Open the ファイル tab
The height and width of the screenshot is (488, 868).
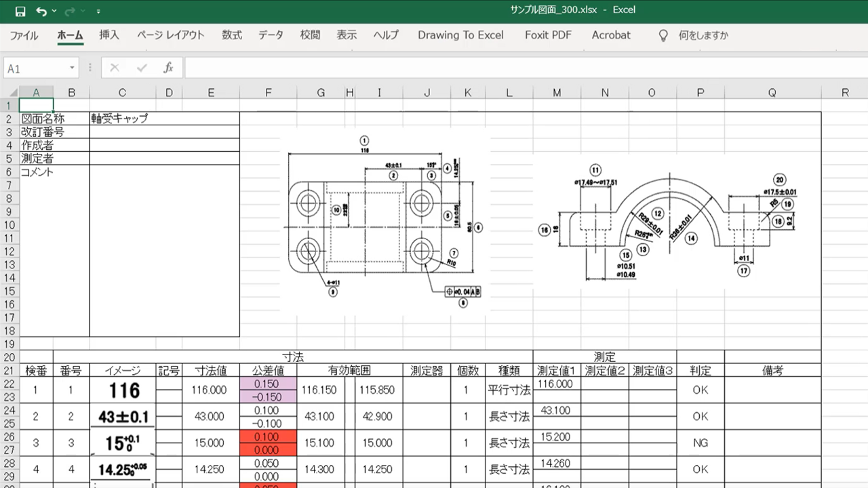click(x=24, y=35)
